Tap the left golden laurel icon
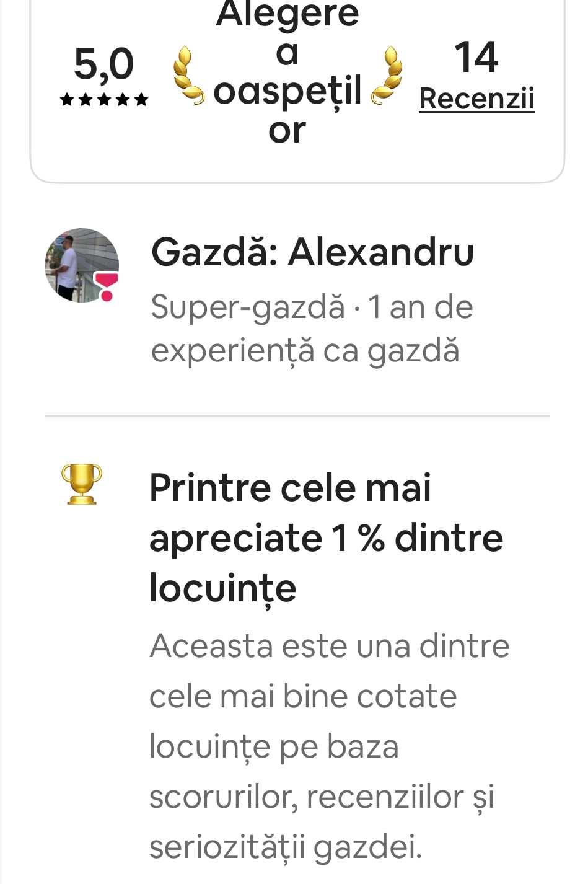This screenshot has height=884, width=588. tap(187, 75)
